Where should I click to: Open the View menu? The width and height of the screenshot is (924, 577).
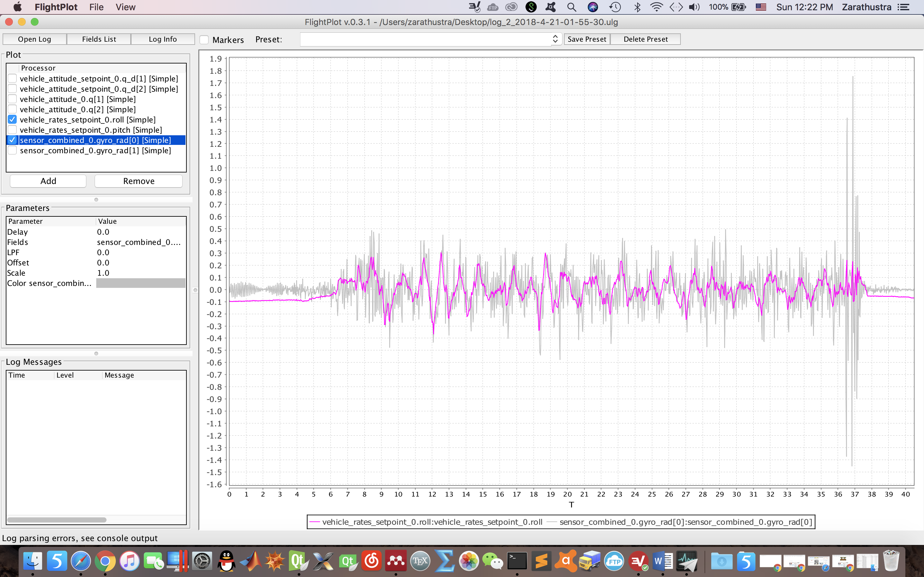click(126, 7)
